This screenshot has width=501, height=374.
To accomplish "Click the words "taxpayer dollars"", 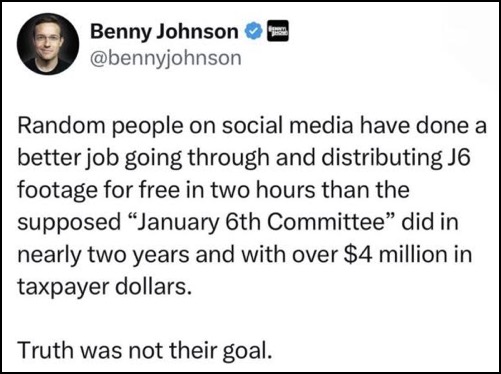I will pos(105,287).
